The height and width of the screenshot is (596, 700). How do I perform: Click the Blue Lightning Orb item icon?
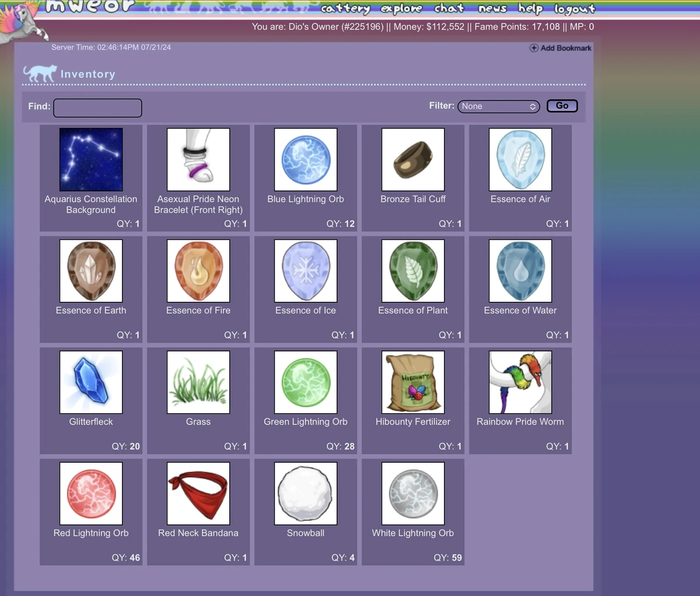(x=305, y=159)
